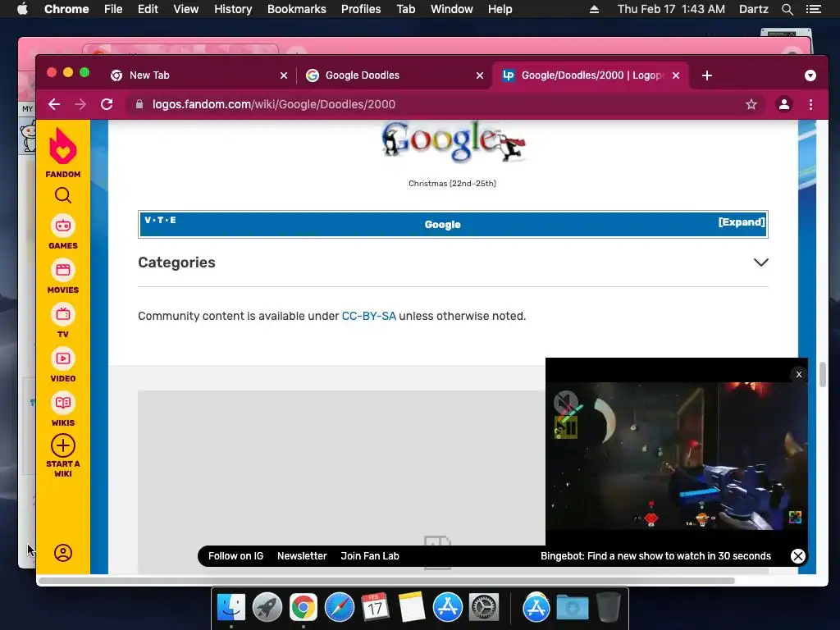This screenshot has height=630, width=840.
Task: Close the New Tab tab
Action: click(x=283, y=75)
